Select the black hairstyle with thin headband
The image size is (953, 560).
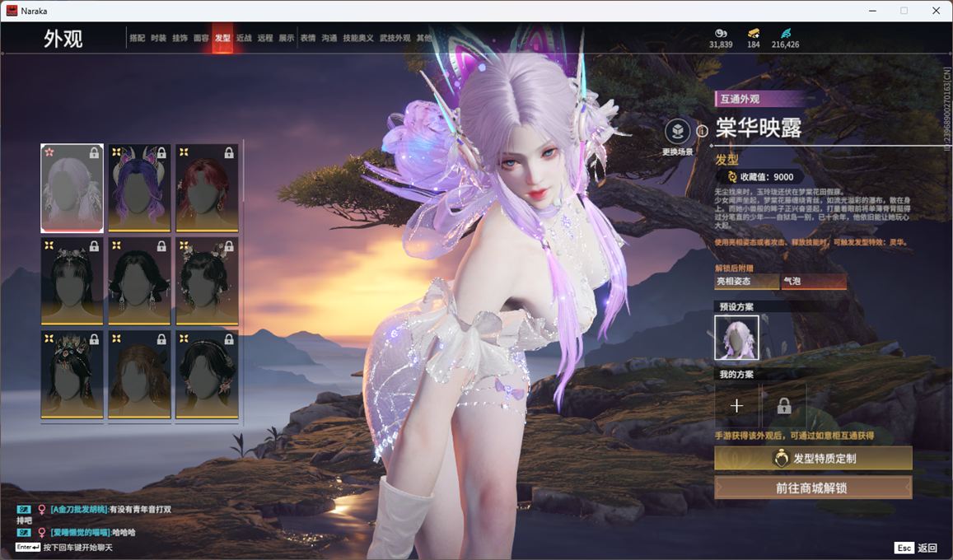pyautogui.click(x=207, y=375)
